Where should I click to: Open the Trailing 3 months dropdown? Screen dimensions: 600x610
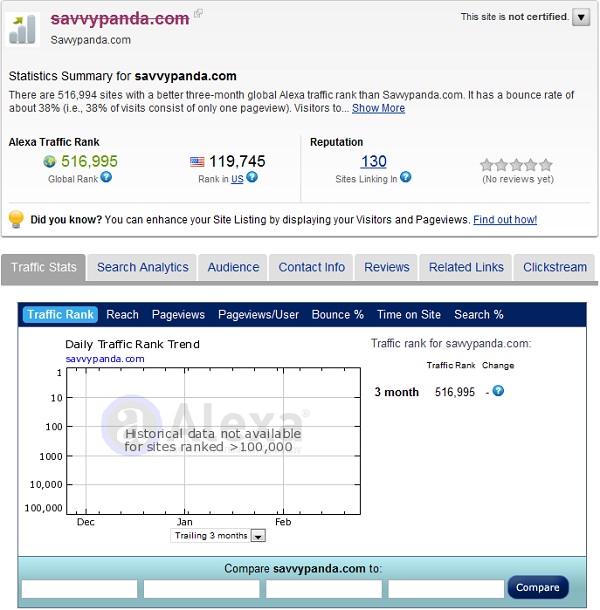(258, 536)
